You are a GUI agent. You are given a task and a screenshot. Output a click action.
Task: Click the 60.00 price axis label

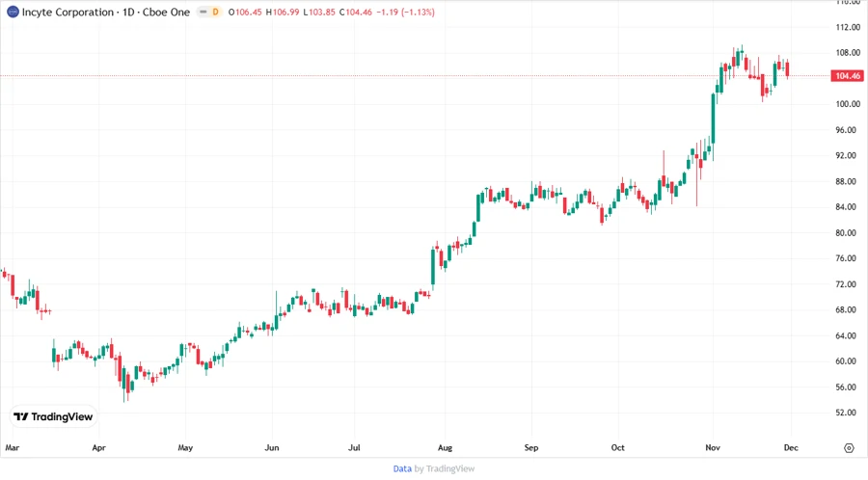click(848, 361)
